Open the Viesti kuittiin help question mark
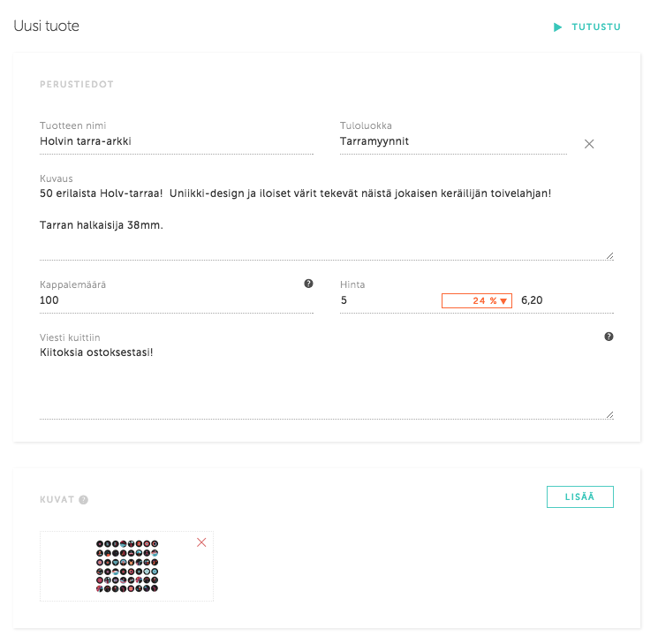The width and height of the screenshot is (658, 644). (x=609, y=337)
